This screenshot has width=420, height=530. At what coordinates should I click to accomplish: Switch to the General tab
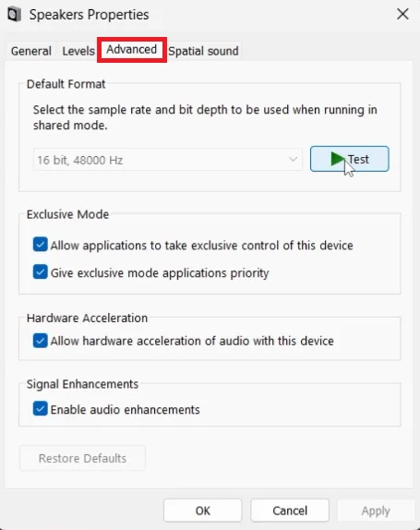(x=31, y=51)
